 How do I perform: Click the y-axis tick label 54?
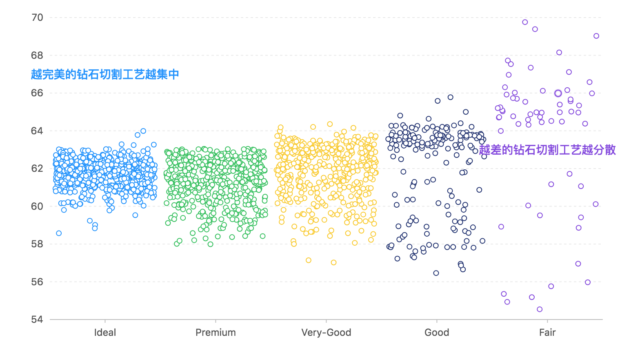point(37,320)
